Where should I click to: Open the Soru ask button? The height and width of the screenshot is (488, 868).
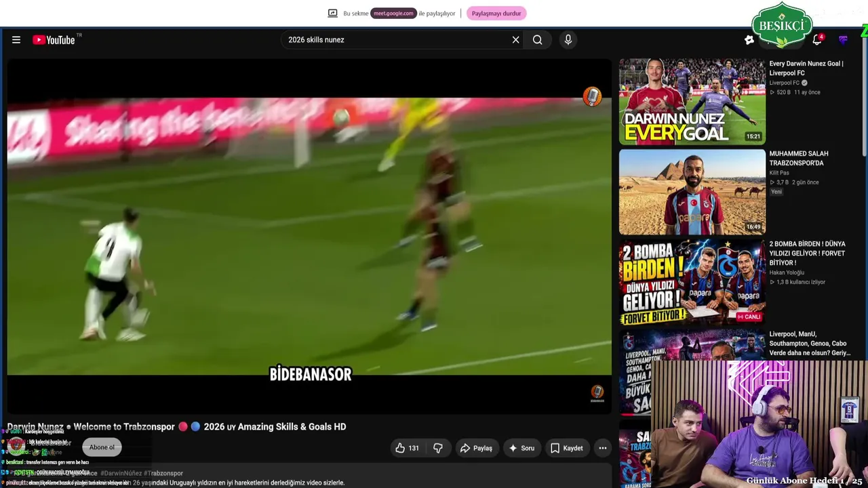click(x=521, y=448)
